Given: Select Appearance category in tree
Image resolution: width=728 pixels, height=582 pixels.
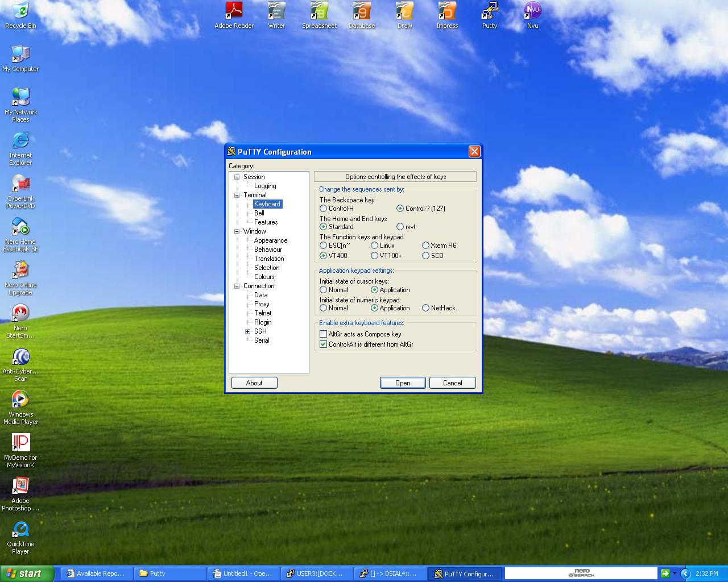Looking at the screenshot, I should pos(271,240).
